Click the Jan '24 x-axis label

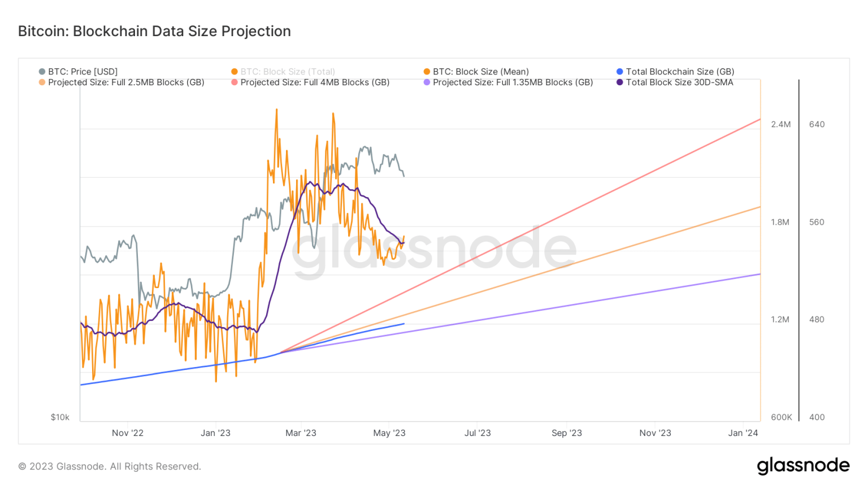[x=743, y=433]
